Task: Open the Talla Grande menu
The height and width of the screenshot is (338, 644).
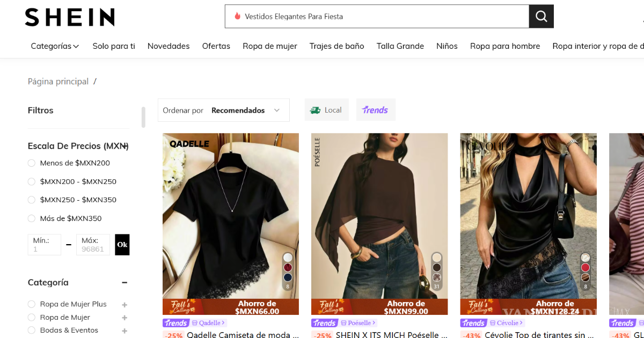Action: click(400, 46)
